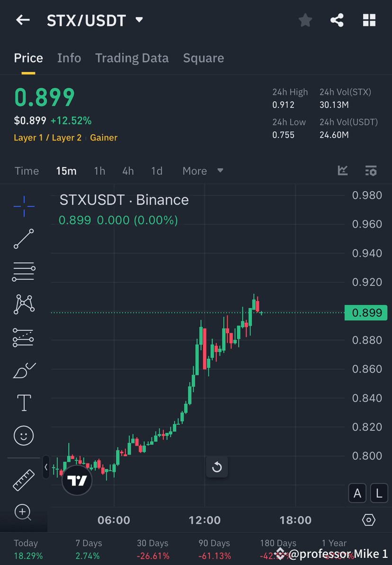Toggle STX/USDT as a favorite star
The image size is (392, 565).
tap(305, 20)
